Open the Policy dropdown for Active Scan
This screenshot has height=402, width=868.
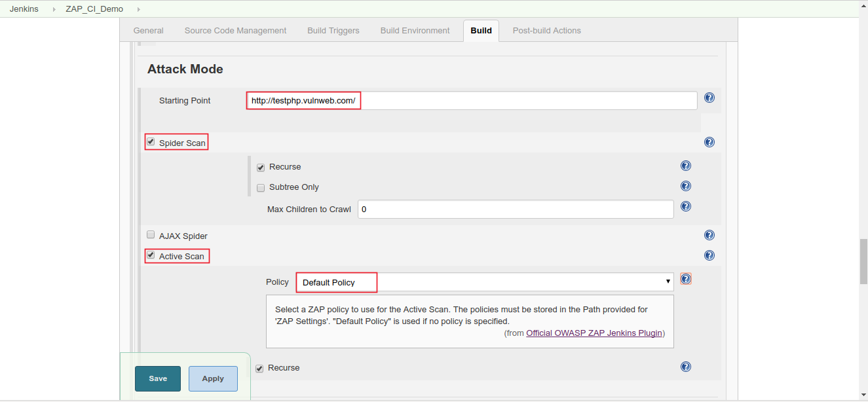pyautogui.click(x=668, y=281)
